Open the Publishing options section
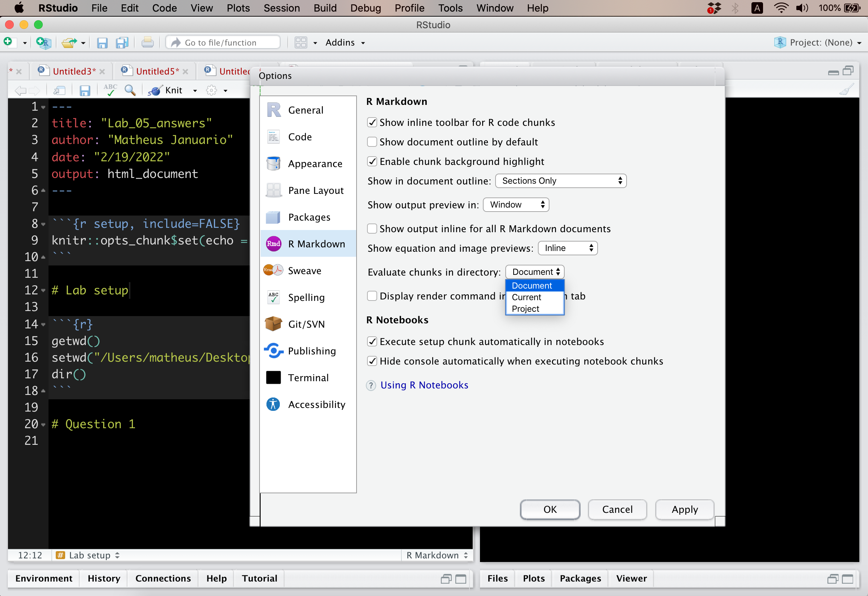This screenshot has width=868, height=596. click(x=311, y=351)
